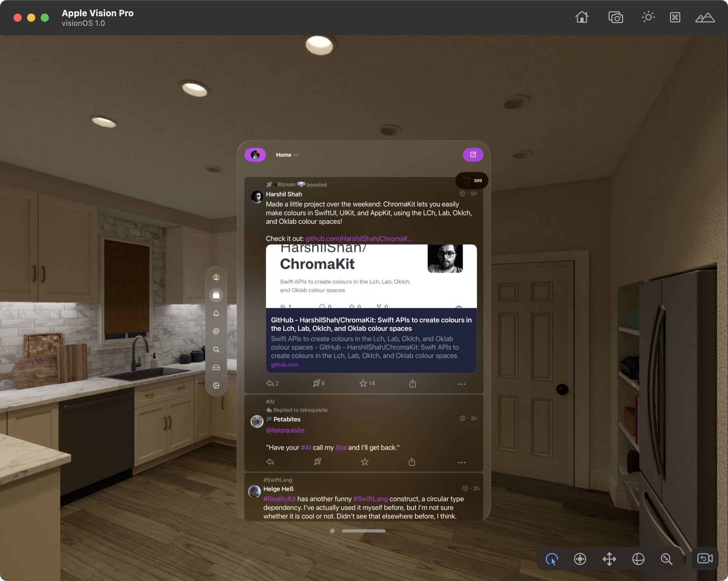Open the account avatar switcher

pos(255,155)
